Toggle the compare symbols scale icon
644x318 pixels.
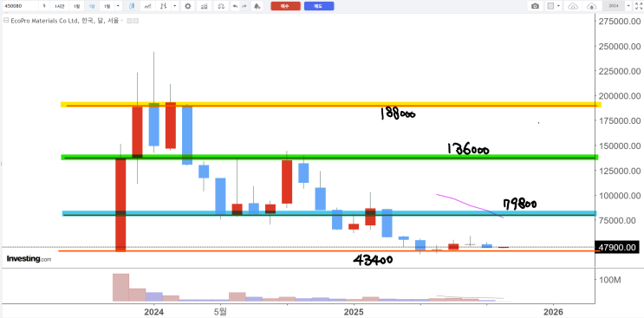(221, 6)
